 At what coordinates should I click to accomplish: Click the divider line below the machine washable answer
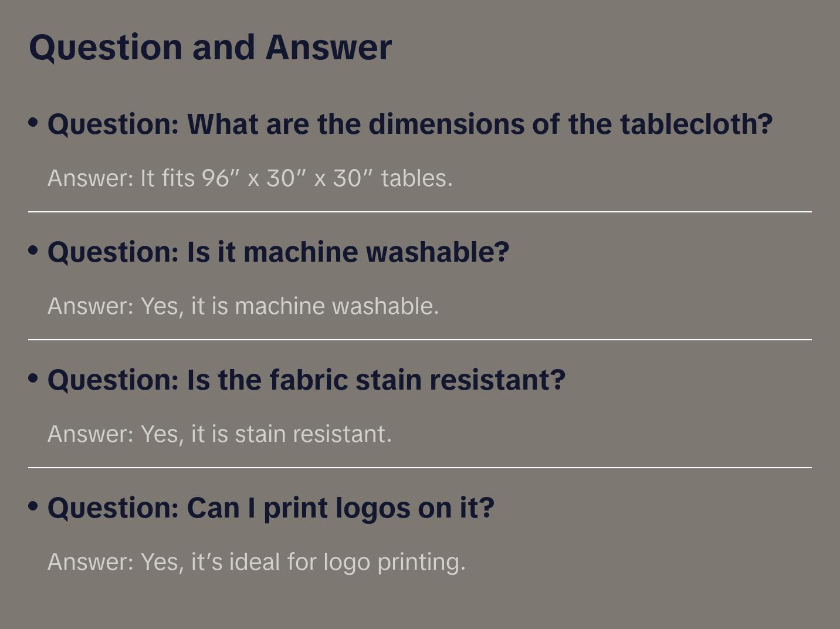420,340
